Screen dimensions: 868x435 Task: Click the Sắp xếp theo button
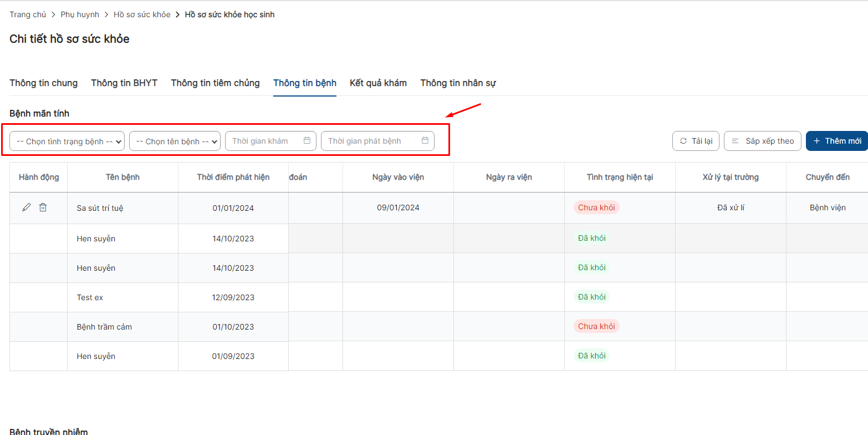(x=763, y=141)
